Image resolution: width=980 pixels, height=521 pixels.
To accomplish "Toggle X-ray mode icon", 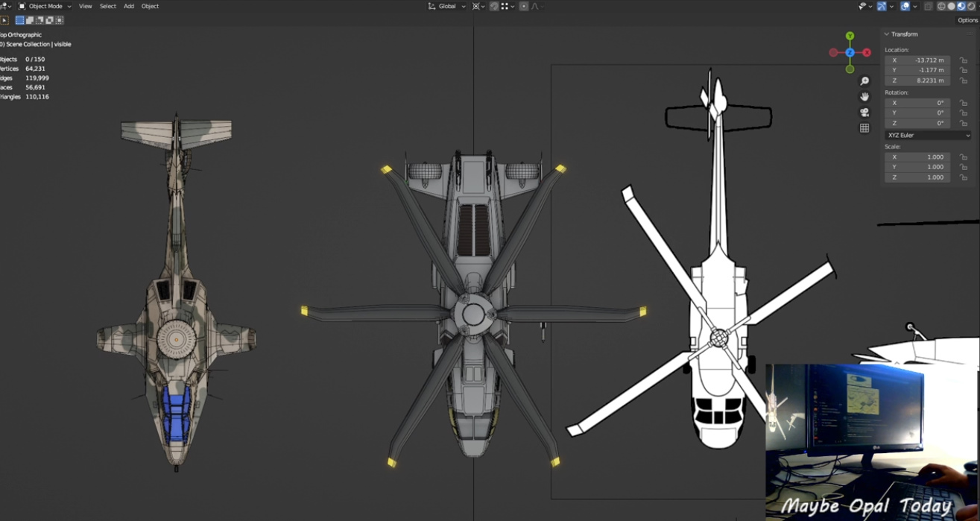I will (x=928, y=6).
